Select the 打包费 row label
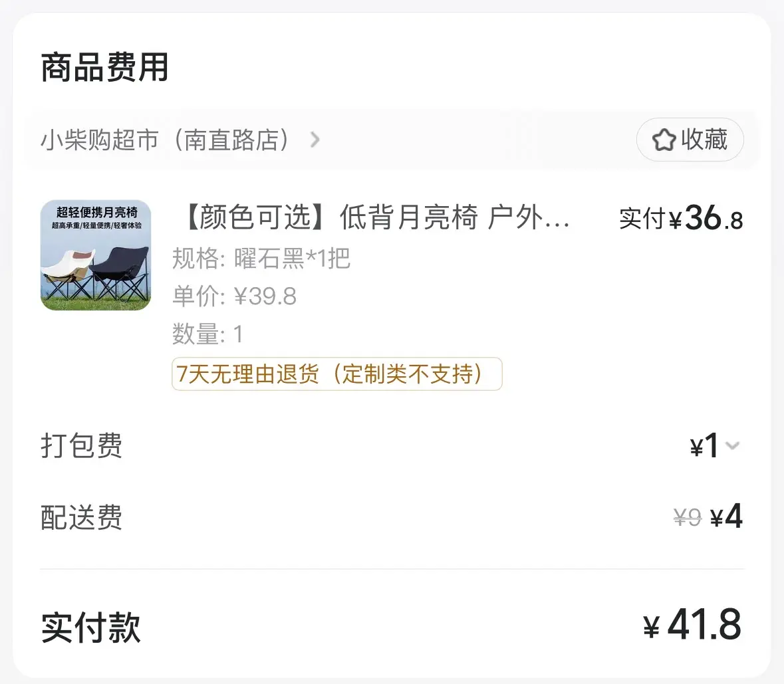This screenshot has width=784, height=684. click(x=82, y=446)
